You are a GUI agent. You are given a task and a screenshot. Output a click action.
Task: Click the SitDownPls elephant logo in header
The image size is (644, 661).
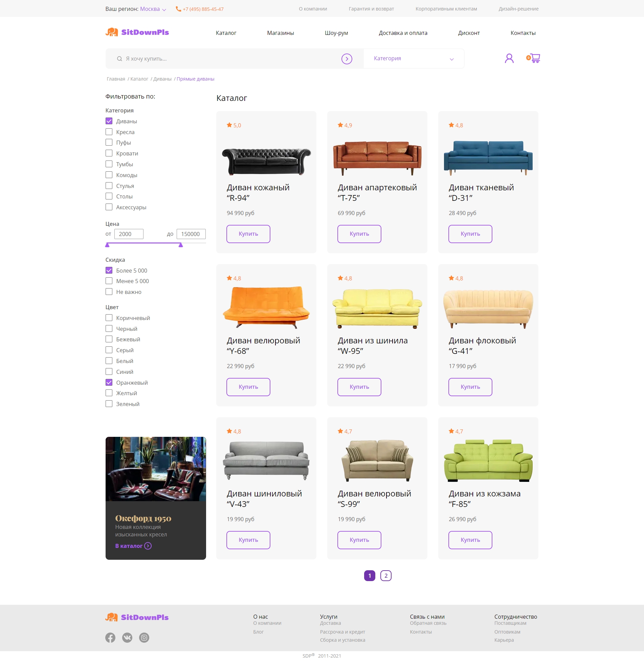(x=137, y=32)
